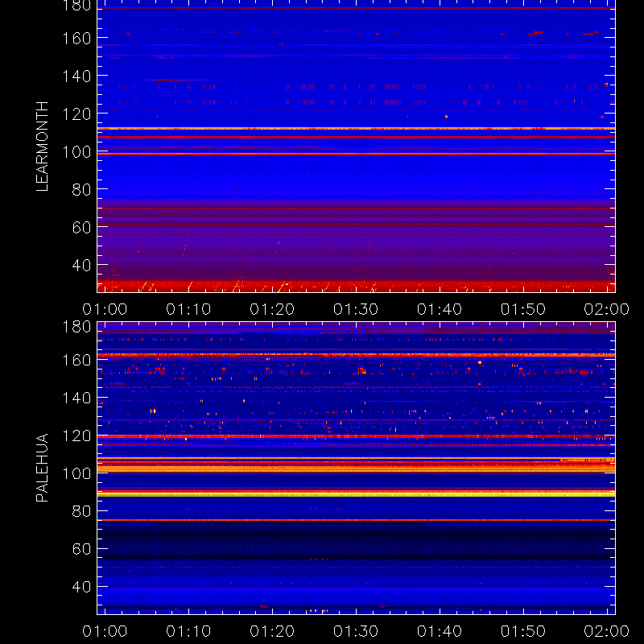Select the 60 label on the PALEHUA axis
The width and height of the screenshot is (644, 644).
coord(81,549)
